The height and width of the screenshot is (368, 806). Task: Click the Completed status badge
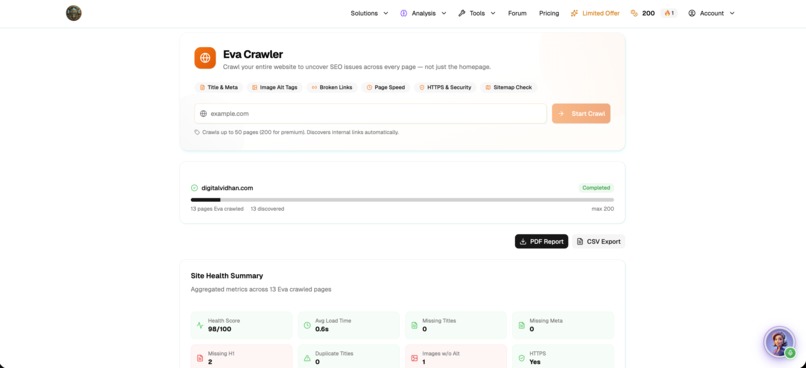point(596,188)
